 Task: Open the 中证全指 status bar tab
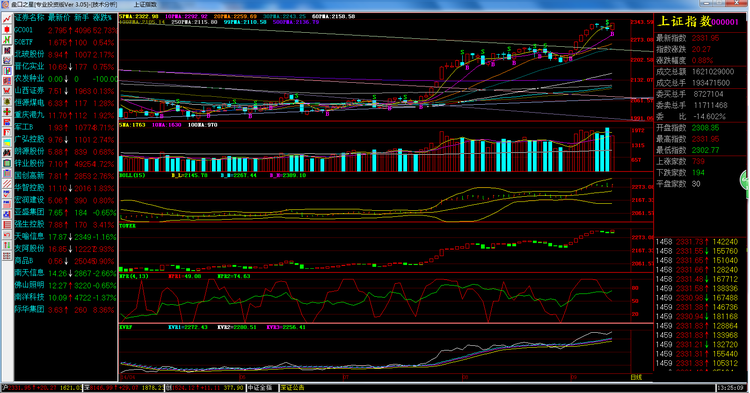point(260,388)
